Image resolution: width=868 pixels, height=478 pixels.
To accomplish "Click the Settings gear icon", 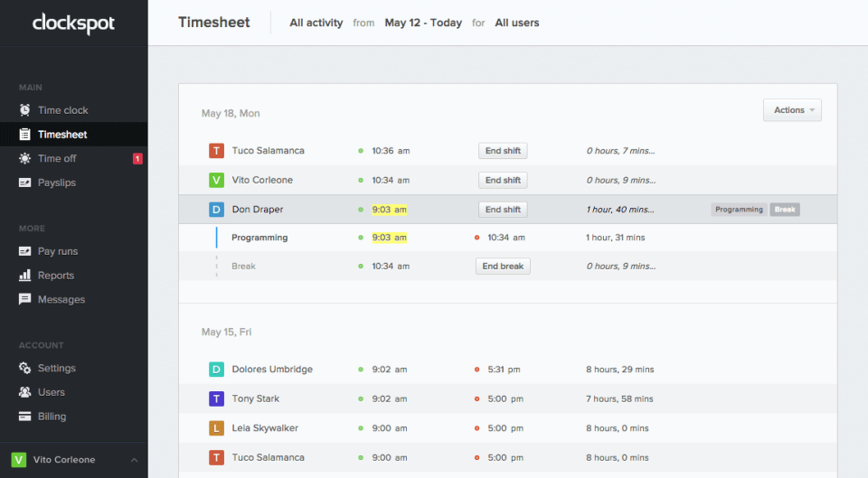I will click(x=25, y=369).
